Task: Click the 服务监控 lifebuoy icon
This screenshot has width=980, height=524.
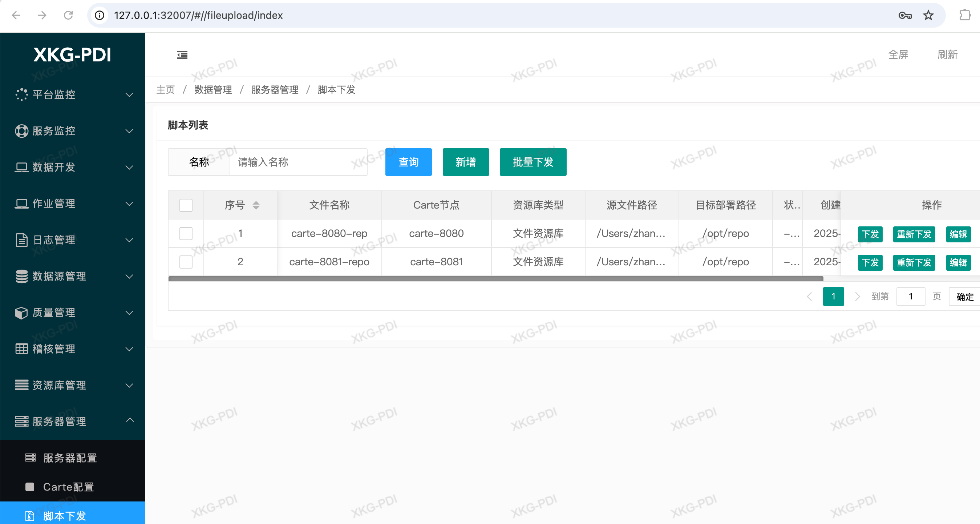Action: point(21,131)
